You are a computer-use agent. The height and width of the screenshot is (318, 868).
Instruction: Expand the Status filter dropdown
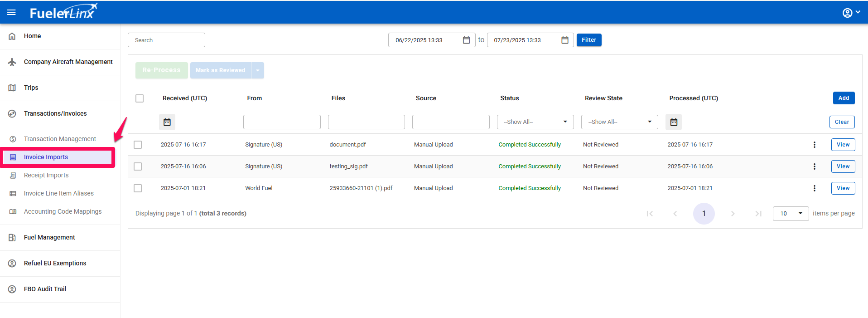point(535,122)
